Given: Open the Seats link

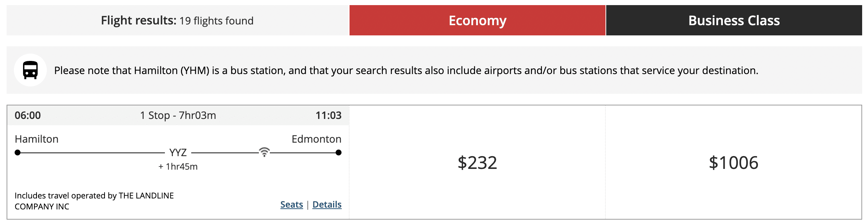Looking at the screenshot, I should click(291, 205).
